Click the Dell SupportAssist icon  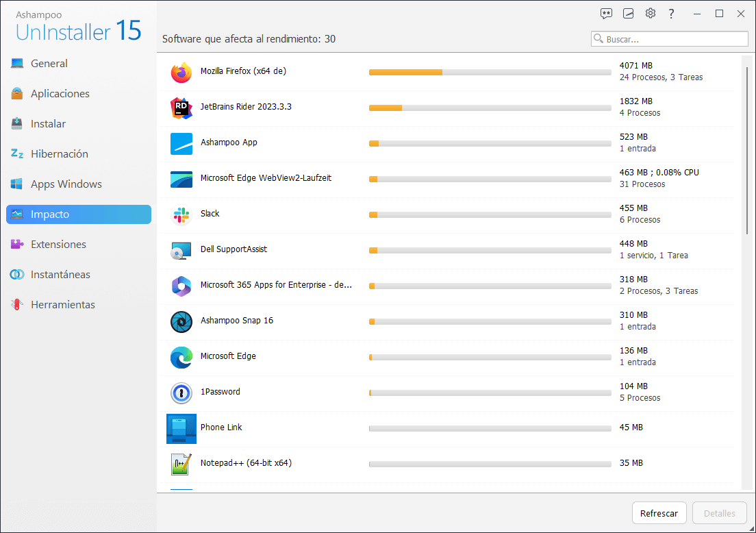tap(181, 251)
